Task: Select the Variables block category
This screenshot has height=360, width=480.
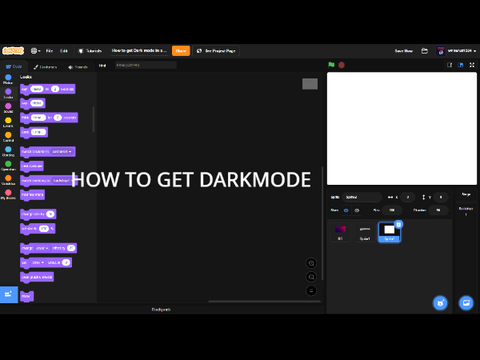Action: click(8, 180)
